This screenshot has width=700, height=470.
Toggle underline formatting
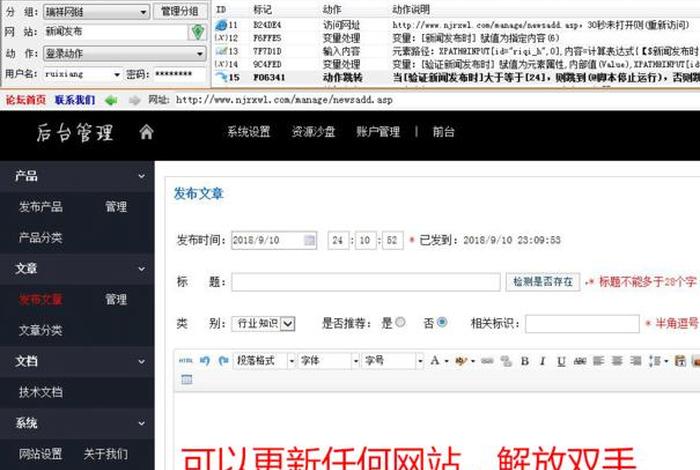click(561, 361)
